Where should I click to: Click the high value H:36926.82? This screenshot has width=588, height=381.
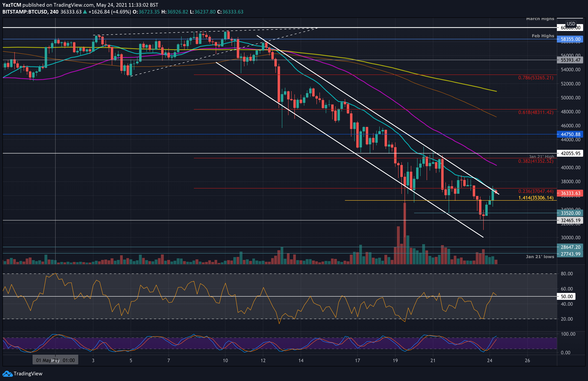point(175,12)
